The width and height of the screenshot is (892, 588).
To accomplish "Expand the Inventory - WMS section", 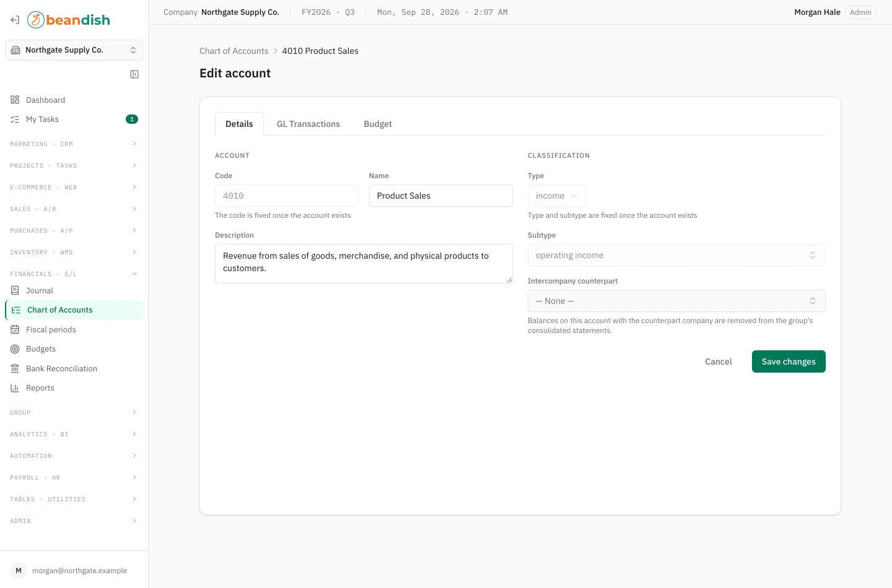I will [74, 253].
